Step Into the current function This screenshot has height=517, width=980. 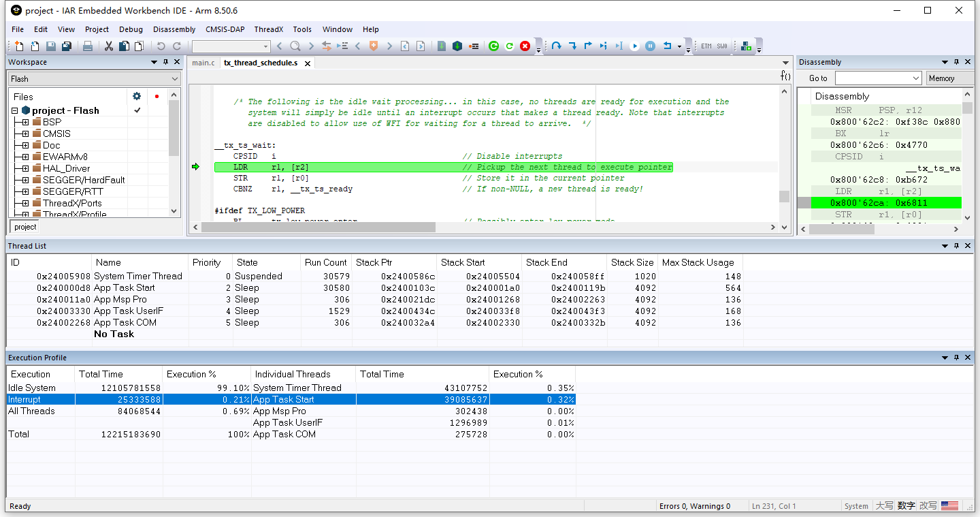572,46
